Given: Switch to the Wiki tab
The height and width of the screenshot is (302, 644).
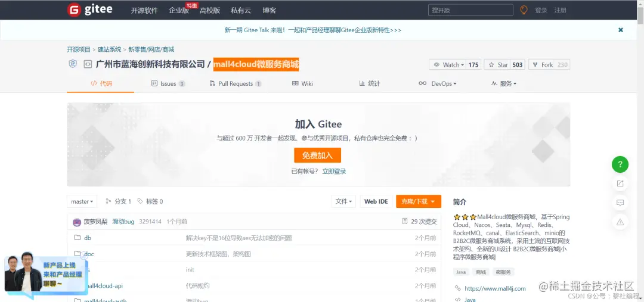Looking at the screenshot, I should pos(302,83).
